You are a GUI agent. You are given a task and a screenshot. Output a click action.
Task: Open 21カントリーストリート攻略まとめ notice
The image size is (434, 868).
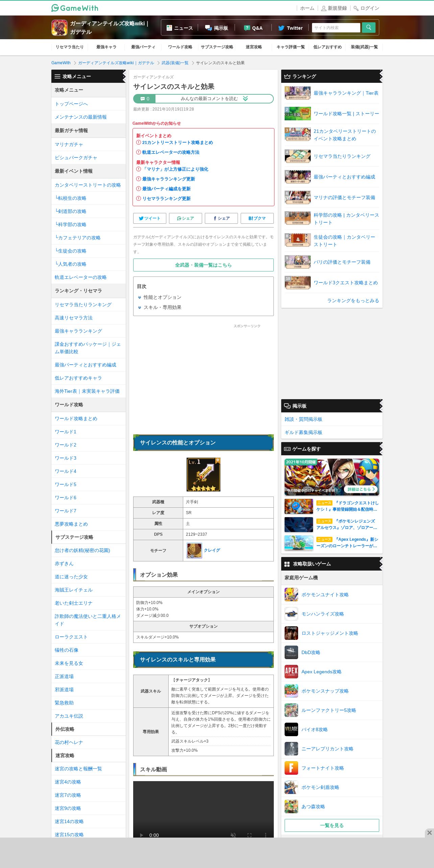click(177, 143)
